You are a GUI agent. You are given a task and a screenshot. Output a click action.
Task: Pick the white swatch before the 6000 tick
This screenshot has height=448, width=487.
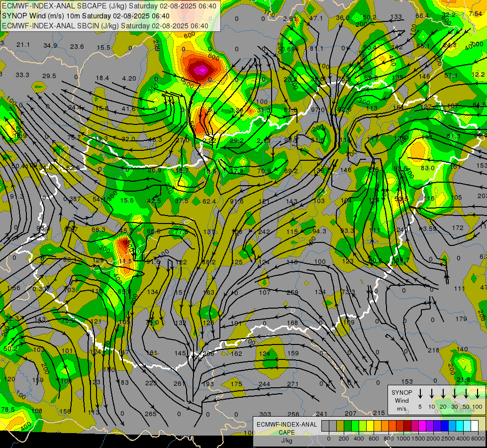click(x=475, y=426)
